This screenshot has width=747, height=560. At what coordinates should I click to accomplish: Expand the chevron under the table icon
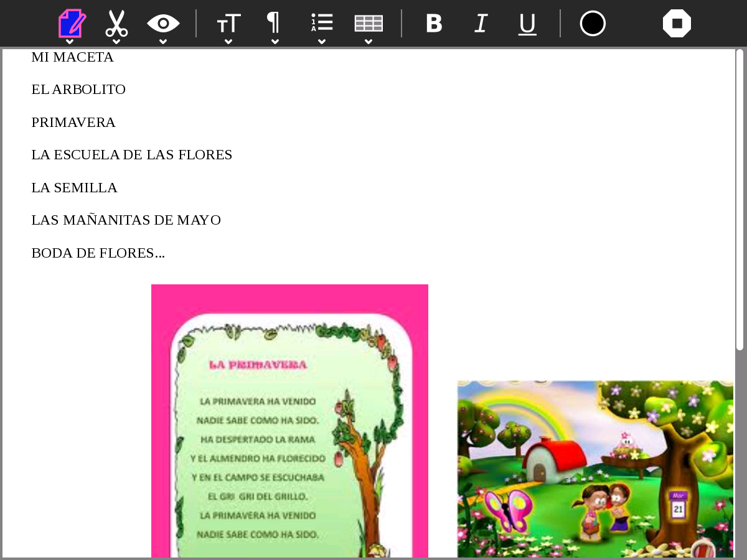369,42
